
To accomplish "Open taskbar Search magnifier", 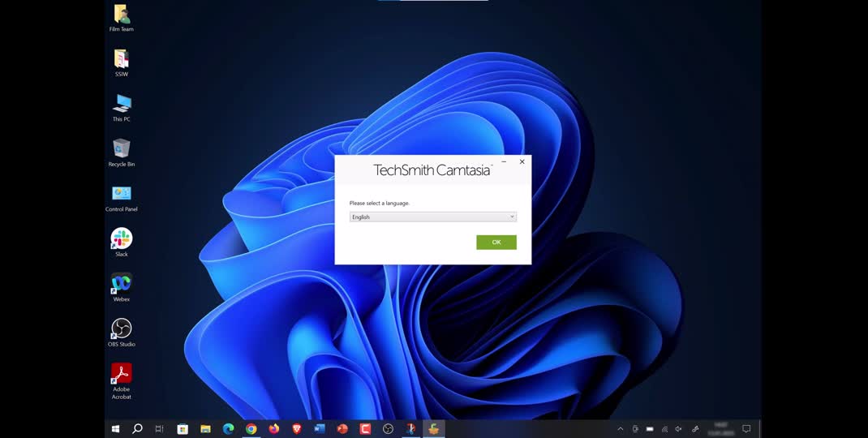I will 137,428.
